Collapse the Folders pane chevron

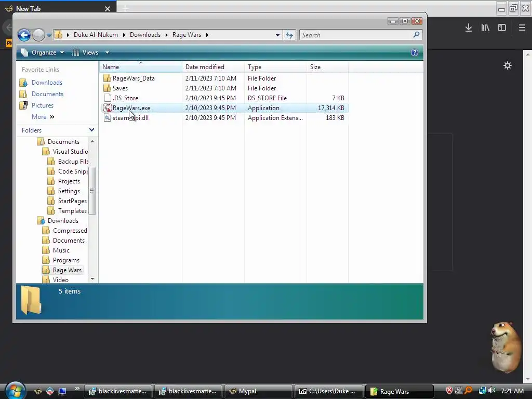(91, 130)
